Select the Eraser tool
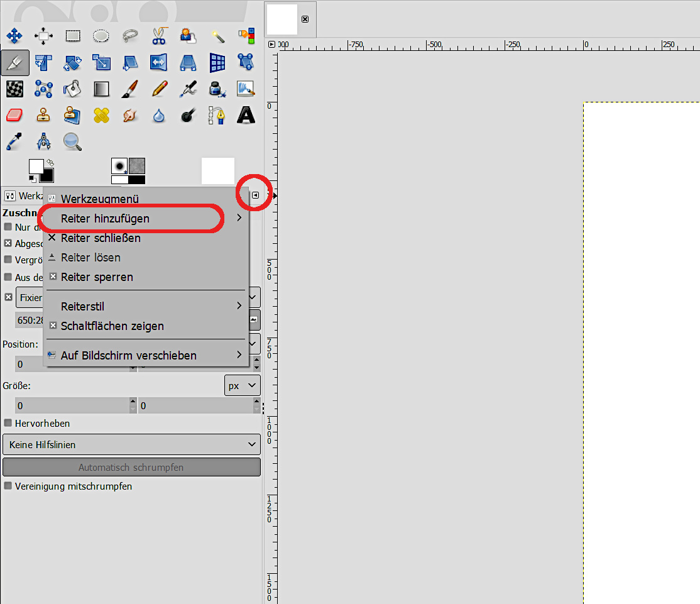 [x=14, y=115]
